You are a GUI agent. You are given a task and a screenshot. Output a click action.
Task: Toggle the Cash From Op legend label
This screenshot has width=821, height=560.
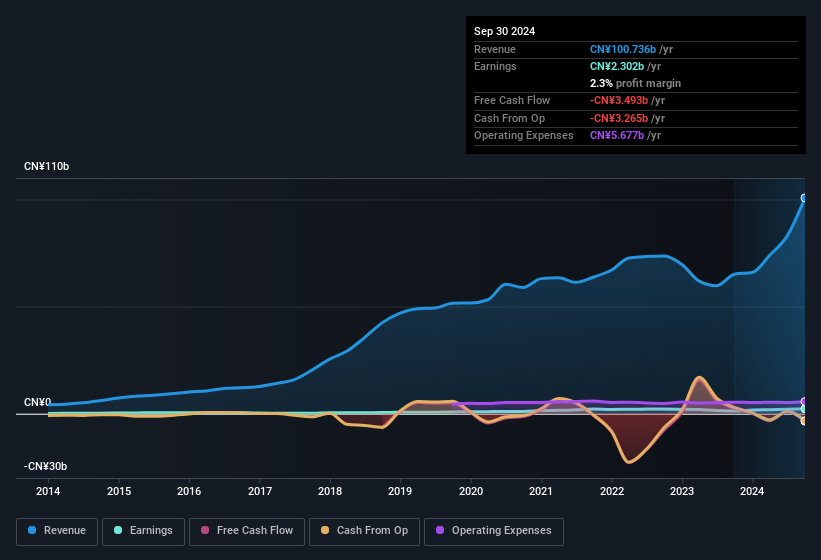pyautogui.click(x=370, y=531)
